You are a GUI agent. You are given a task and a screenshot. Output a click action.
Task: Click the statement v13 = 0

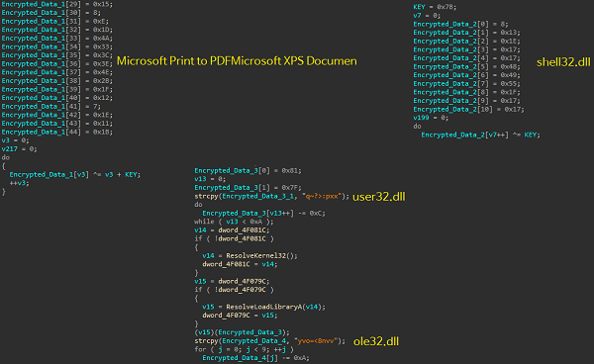point(210,179)
